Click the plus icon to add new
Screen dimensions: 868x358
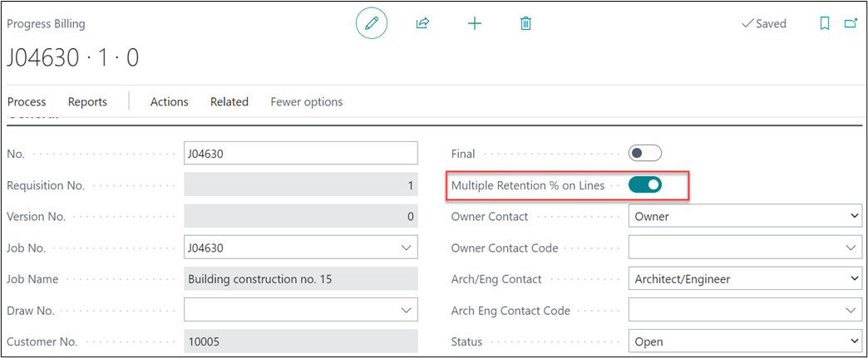(474, 23)
